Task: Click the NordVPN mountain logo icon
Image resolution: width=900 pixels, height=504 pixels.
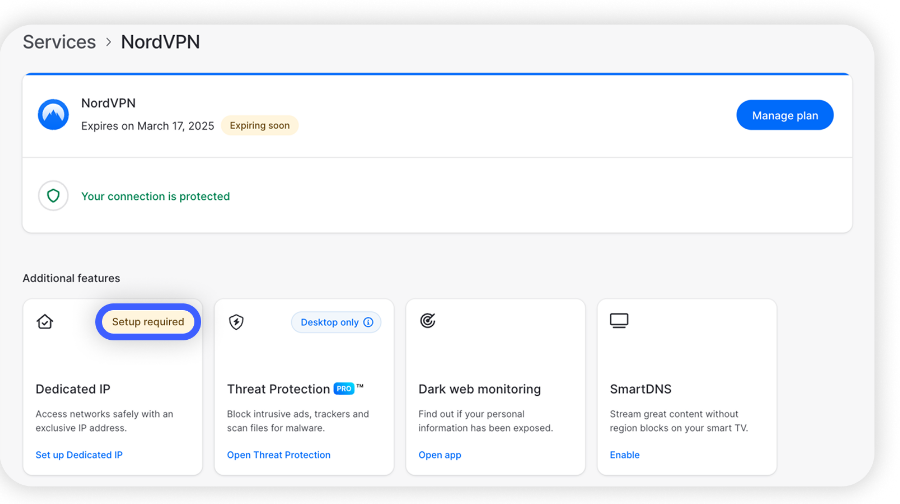Action: tap(53, 114)
